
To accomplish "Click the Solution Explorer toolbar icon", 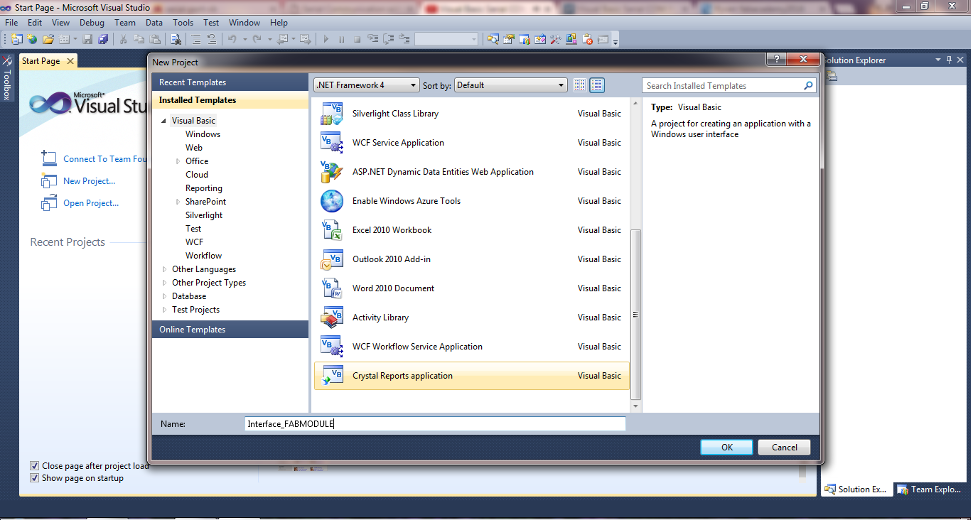I will (x=493, y=39).
